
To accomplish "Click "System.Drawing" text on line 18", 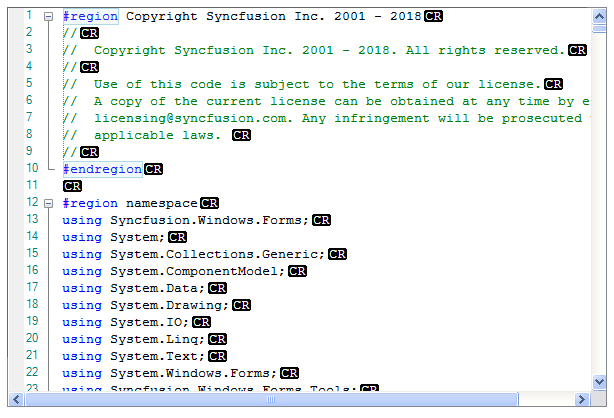I will click(x=166, y=305).
